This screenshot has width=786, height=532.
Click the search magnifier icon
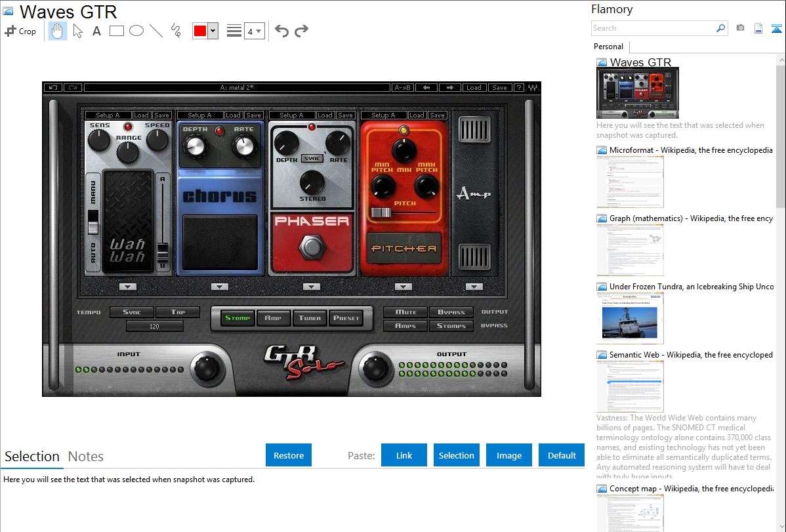[x=721, y=28]
